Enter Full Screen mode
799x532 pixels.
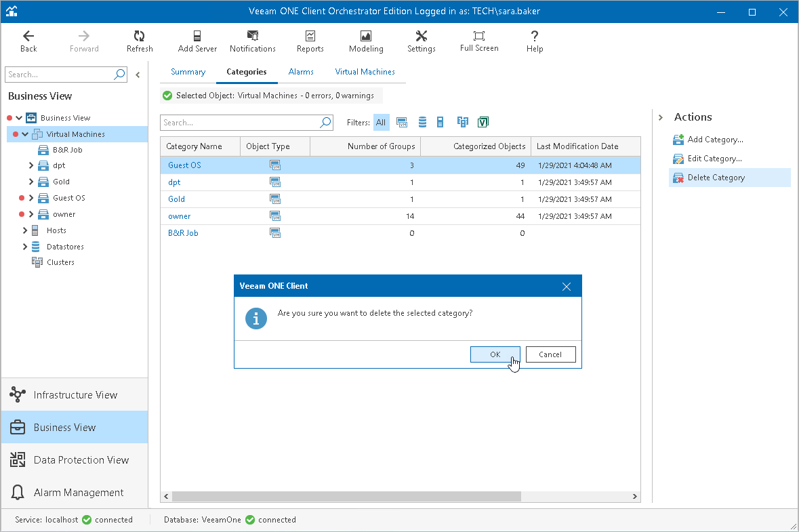tap(479, 41)
